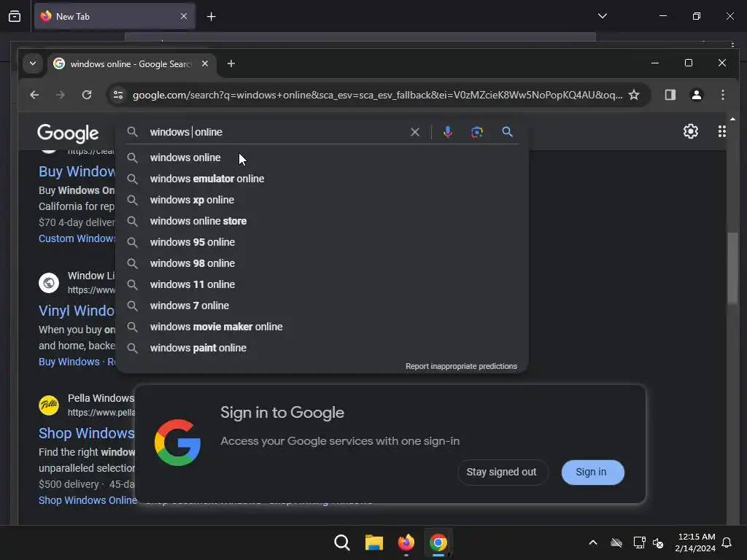Reload the Google search page
Viewport: 747px width, 560px height.
pyautogui.click(x=87, y=95)
